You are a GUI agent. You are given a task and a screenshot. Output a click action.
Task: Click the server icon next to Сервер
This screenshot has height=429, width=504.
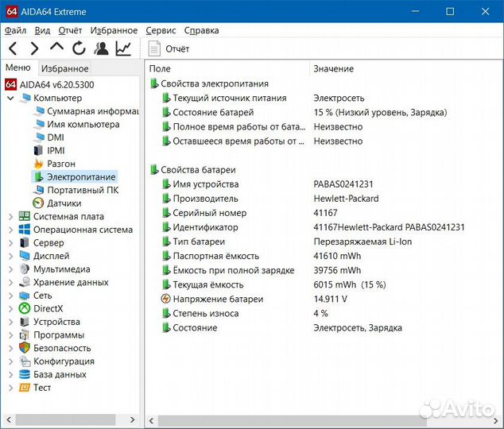coord(25,243)
